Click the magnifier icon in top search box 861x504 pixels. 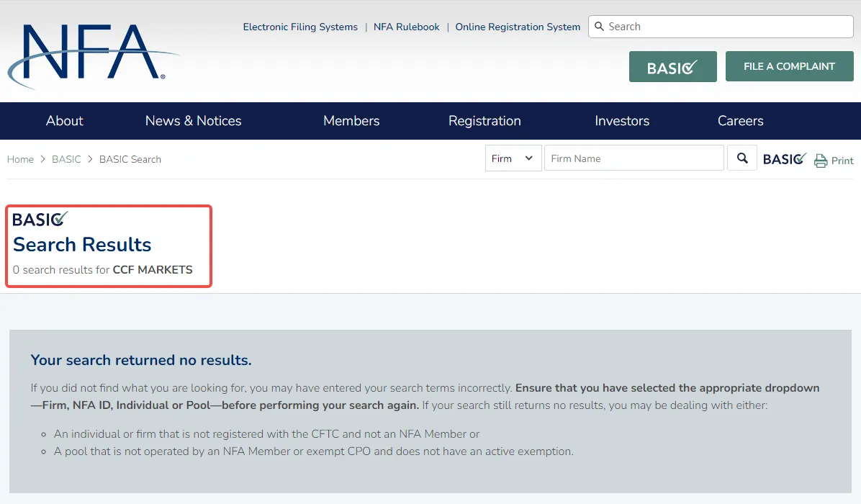pyautogui.click(x=599, y=27)
